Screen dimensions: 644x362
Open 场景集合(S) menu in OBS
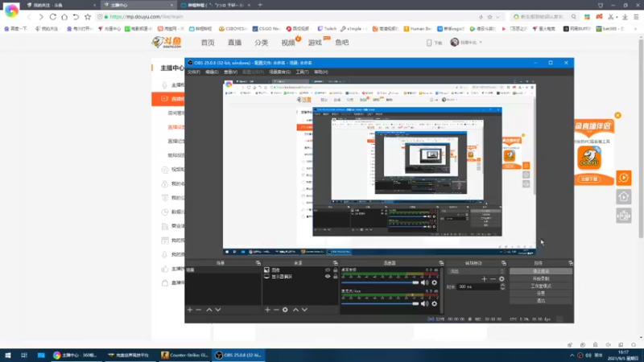point(279,72)
